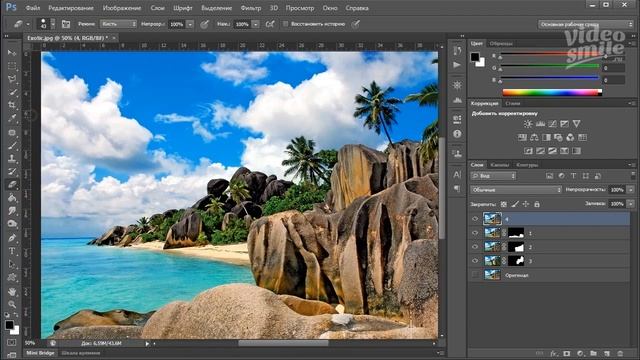Click the zoom percentage field in status bar
640x360 pixels.
tap(30, 343)
